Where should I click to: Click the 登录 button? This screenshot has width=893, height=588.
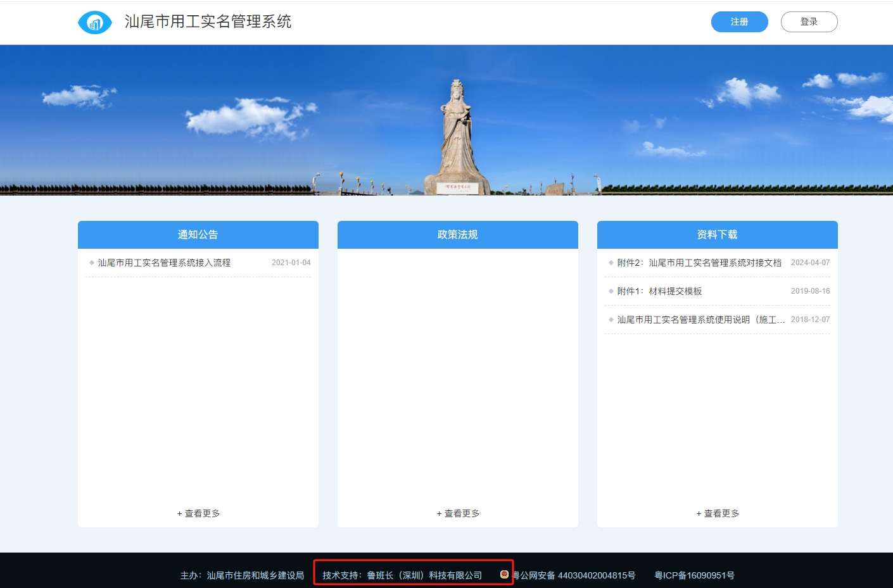pos(809,21)
